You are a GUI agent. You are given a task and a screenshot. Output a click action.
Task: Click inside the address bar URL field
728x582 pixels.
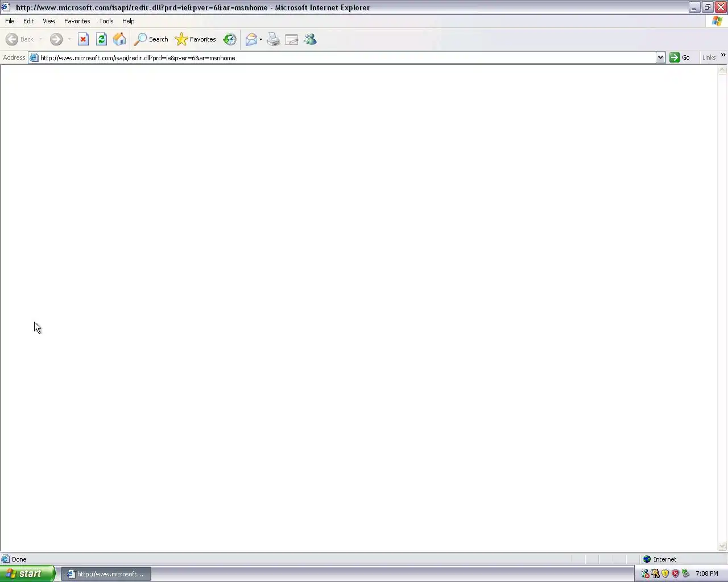pyautogui.click(x=347, y=57)
